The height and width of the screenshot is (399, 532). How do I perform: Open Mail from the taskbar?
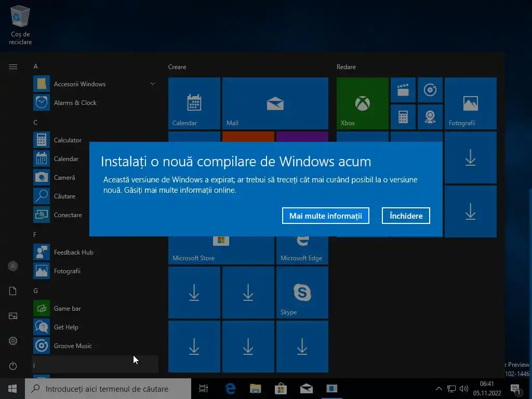pos(306,389)
